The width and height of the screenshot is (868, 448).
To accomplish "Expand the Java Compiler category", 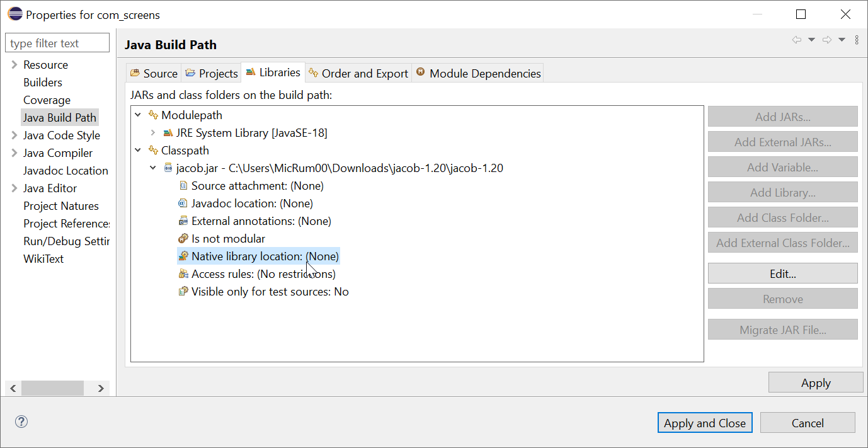I will click(14, 153).
